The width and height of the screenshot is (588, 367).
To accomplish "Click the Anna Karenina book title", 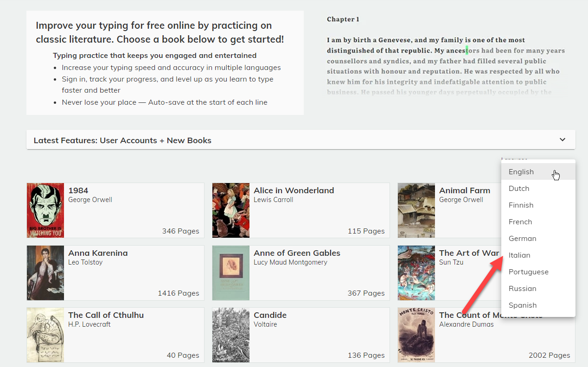I will (x=98, y=253).
